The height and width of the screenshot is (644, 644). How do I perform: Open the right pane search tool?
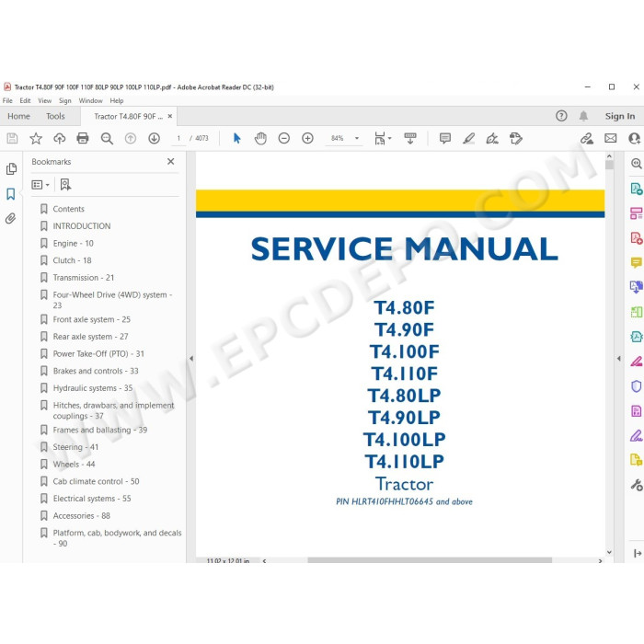click(x=637, y=164)
